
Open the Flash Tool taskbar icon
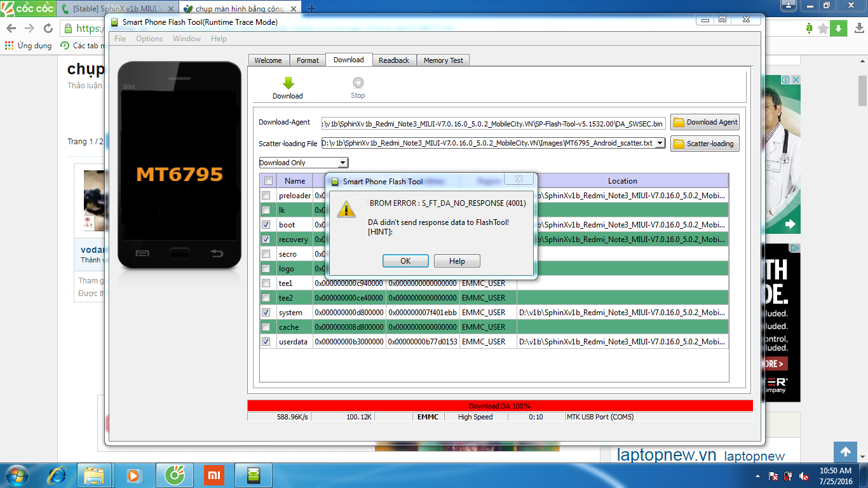click(254, 475)
